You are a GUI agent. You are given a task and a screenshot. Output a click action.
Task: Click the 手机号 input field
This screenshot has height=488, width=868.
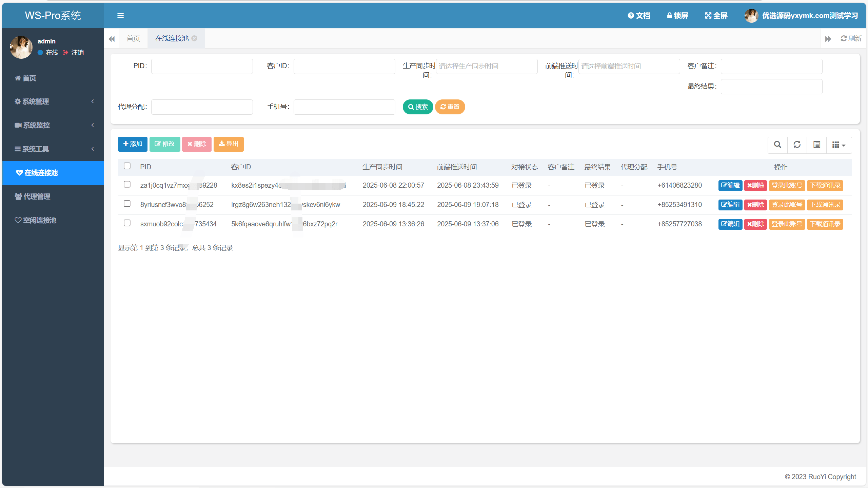pos(344,107)
